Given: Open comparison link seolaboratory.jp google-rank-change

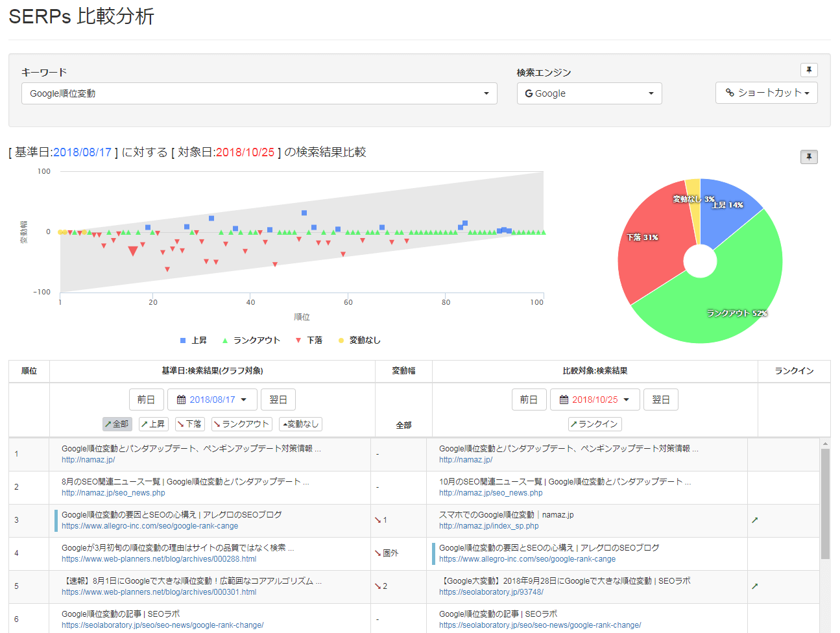Looking at the screenshot, I should click(540, 625).
